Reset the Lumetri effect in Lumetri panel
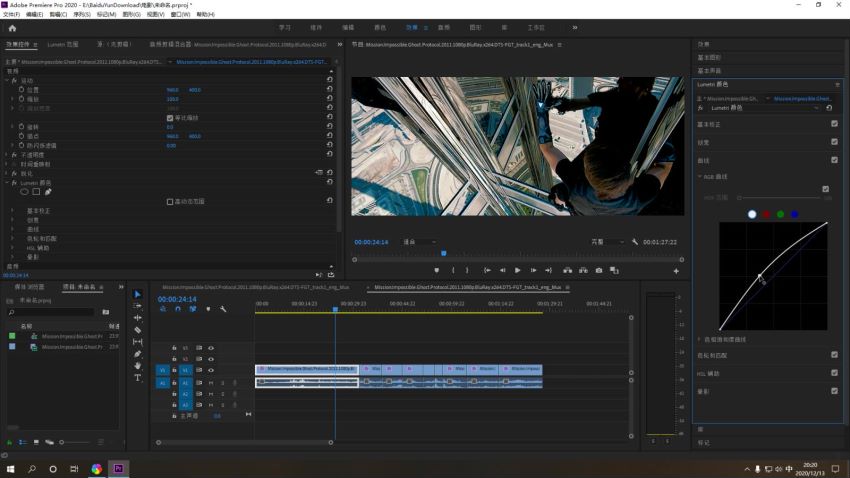This screenshot has width=850, height=478. [829, 108]
